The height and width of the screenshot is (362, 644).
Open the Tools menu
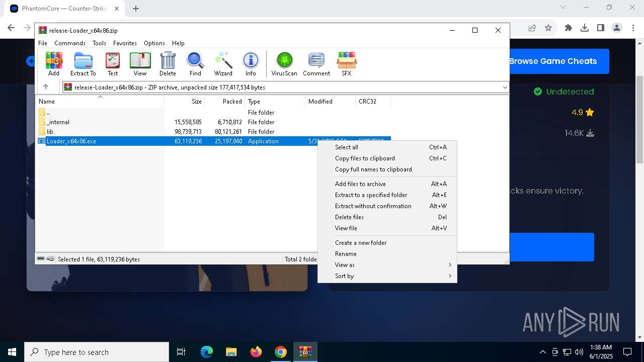pyautogui.click(x=99, y=43)
